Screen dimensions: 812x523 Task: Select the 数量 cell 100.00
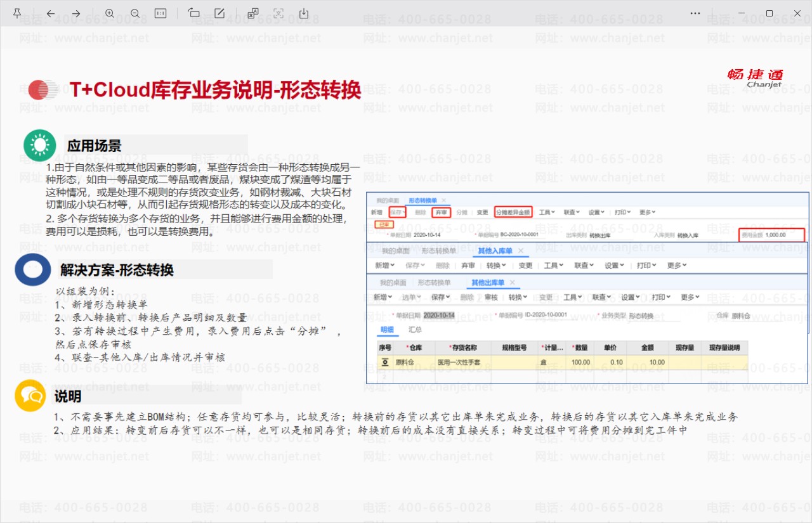tap(580, 363)
